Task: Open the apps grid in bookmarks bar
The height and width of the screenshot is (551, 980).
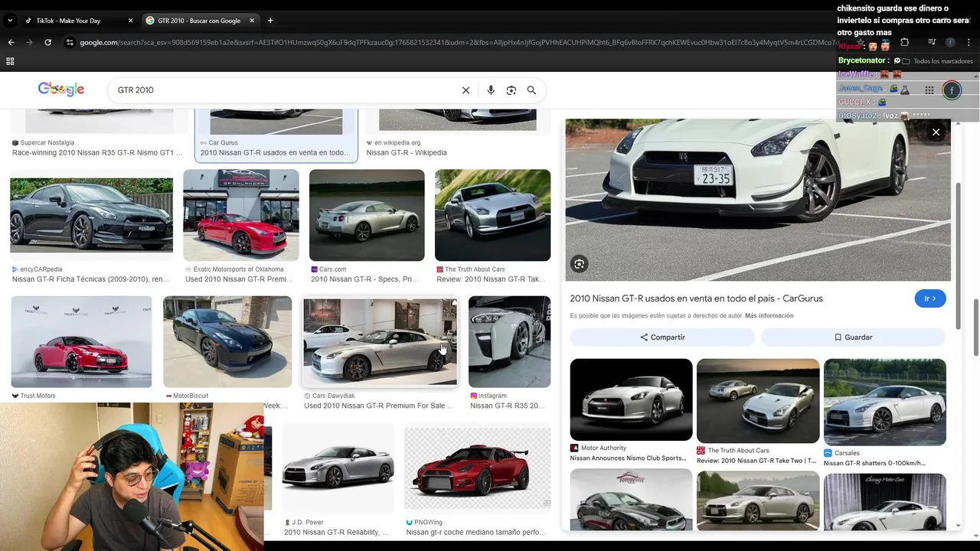Action: click(x=10, y=61)
